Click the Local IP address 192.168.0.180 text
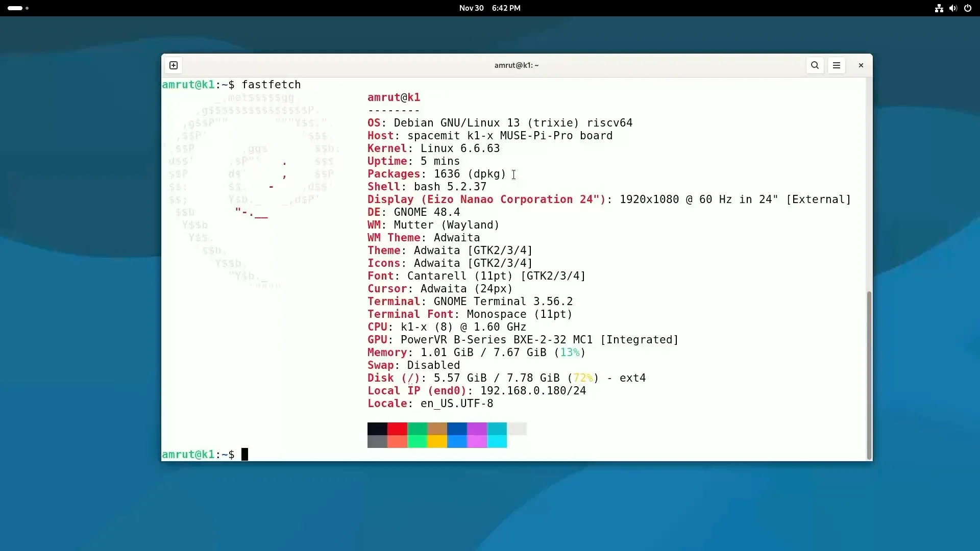980x551 pixels. (x=531, y=390)
